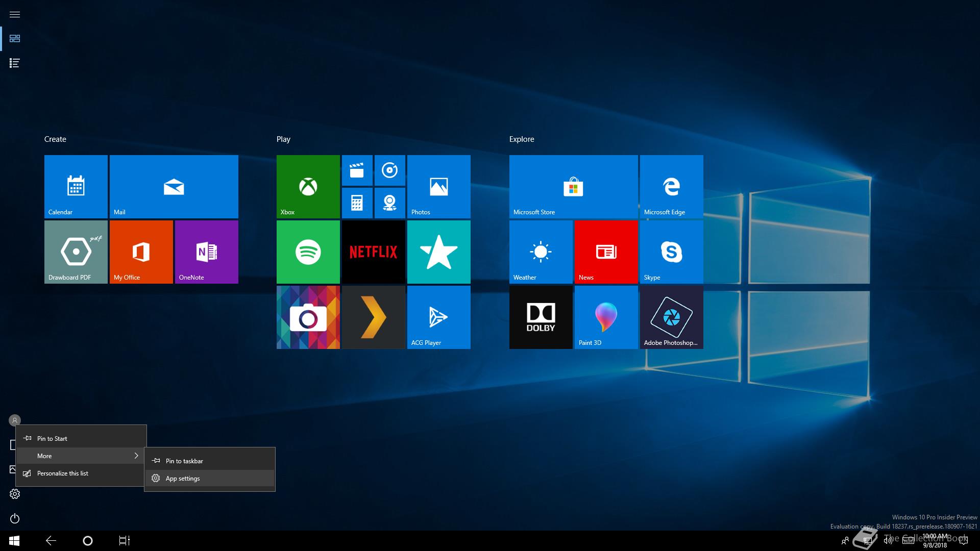Viewport: 980px width, 551px height.
Task: Open the People icon in system tray
Action: click(x=845, y=541)
